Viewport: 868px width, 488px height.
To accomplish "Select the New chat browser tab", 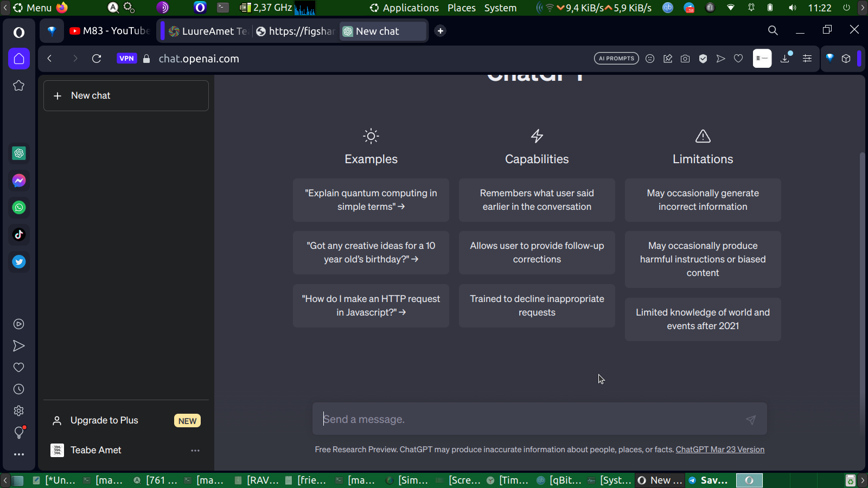I will (383, 31).
